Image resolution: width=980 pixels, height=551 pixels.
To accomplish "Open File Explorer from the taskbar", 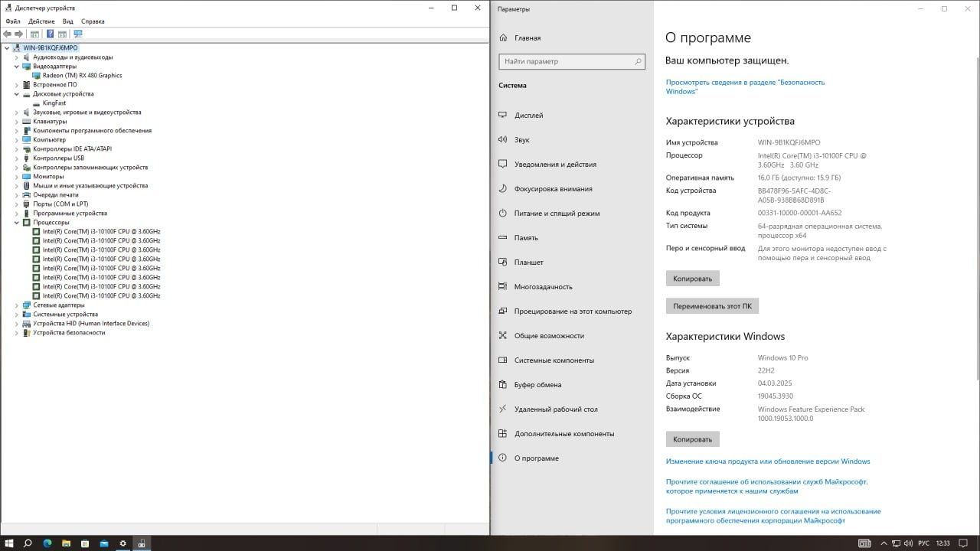I will 66,543.
